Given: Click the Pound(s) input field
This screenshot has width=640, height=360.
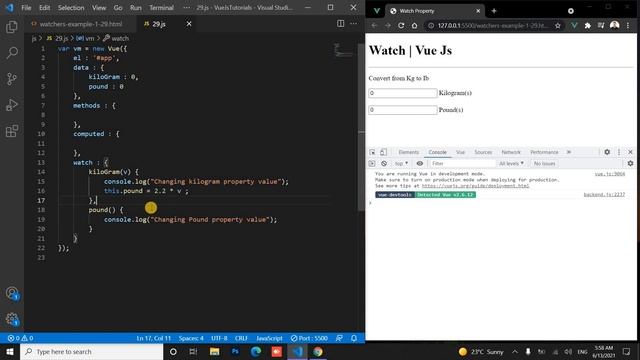Looking at the screenshot, I should (x=402, y=110).
